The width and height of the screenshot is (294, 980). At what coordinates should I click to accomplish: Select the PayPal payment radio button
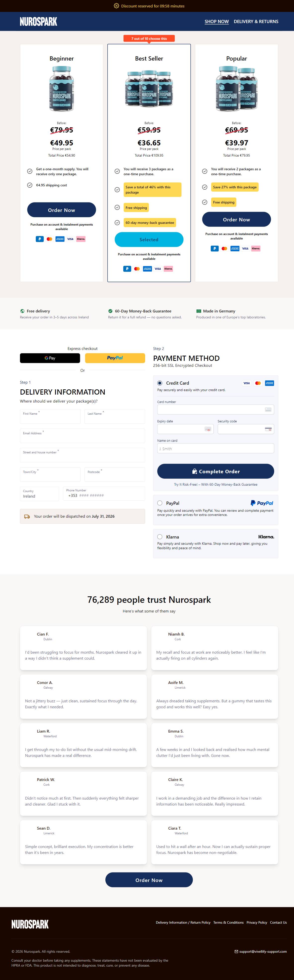pyautogui.click(x=160, y=503)
